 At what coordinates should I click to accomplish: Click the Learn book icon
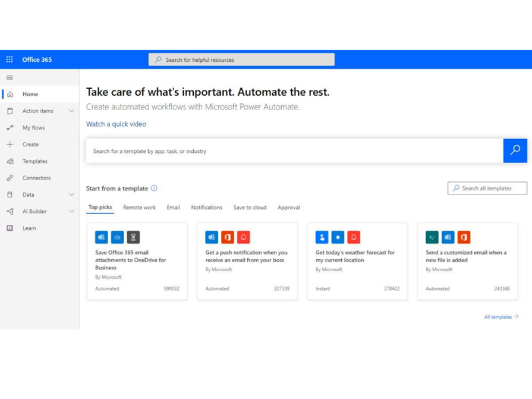click(10, 228)
